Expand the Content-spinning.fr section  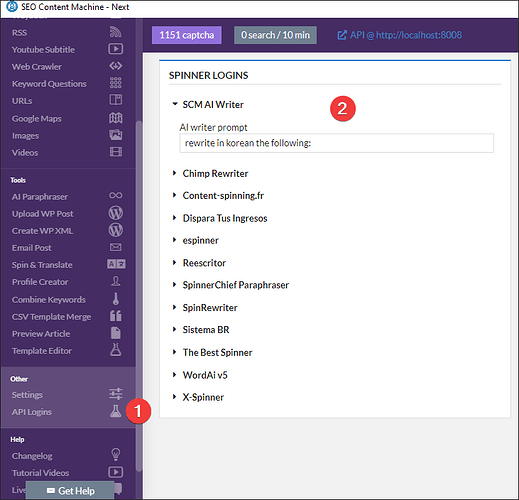(174, 195)
